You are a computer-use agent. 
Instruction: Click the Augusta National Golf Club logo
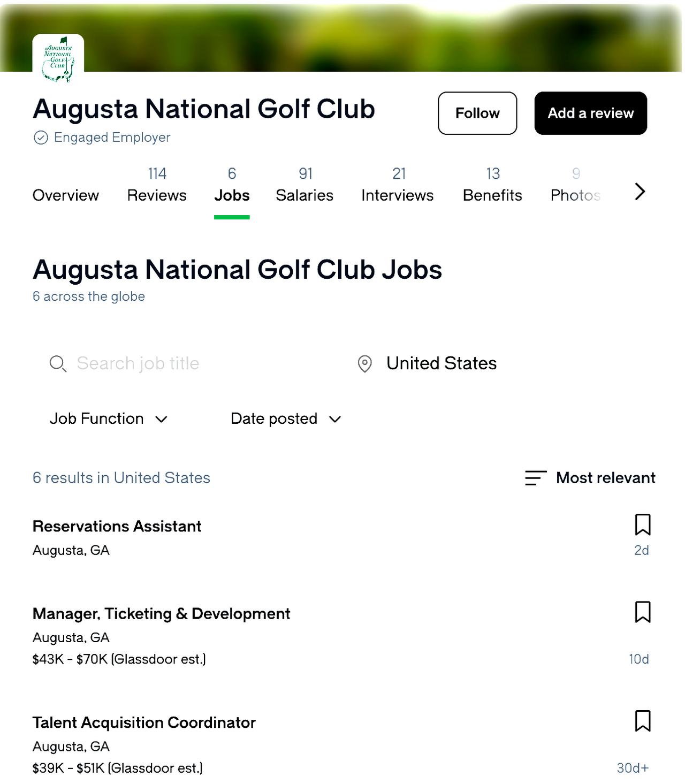pyautogui.click(x=58, y=59)
